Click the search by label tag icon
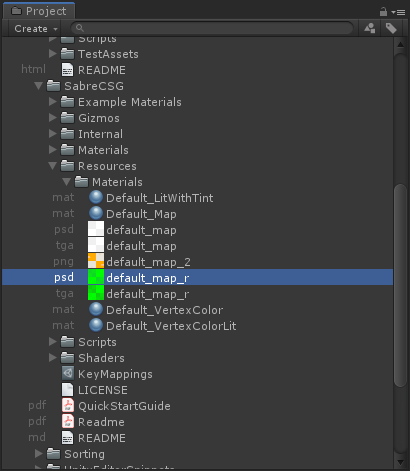The image size is (410, 471). [391, 28]
